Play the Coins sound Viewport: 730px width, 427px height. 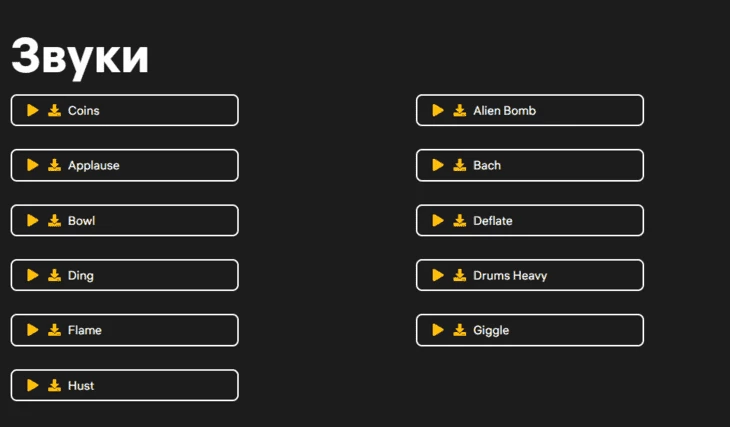point(33,110)
